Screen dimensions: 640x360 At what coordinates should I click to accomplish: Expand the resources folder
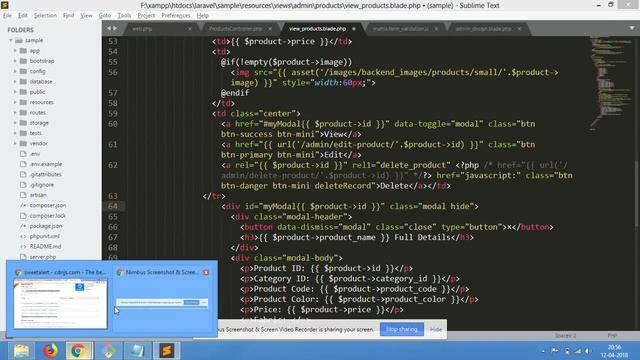point(16,102)
